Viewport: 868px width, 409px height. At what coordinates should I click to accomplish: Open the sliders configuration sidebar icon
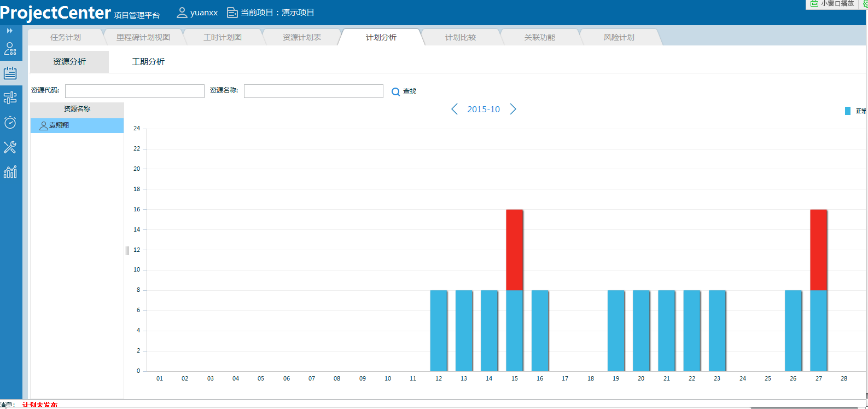(10, 98)
